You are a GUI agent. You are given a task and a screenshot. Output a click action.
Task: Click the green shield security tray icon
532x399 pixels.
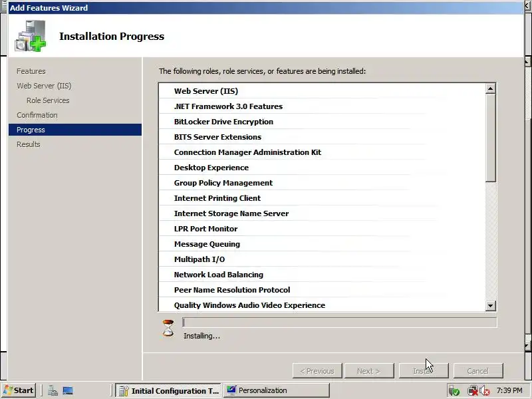point(454,391)
